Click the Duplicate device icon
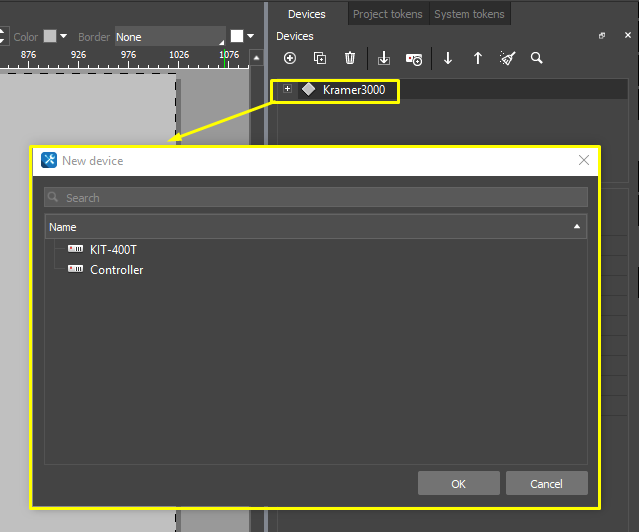 tap(320, 59)
